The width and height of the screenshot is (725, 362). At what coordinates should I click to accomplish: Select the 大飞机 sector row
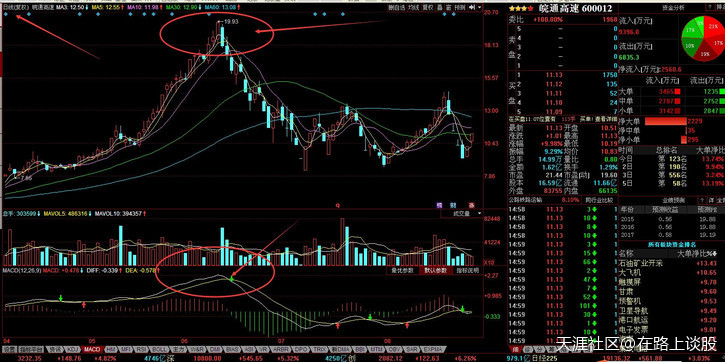(672, 272)
